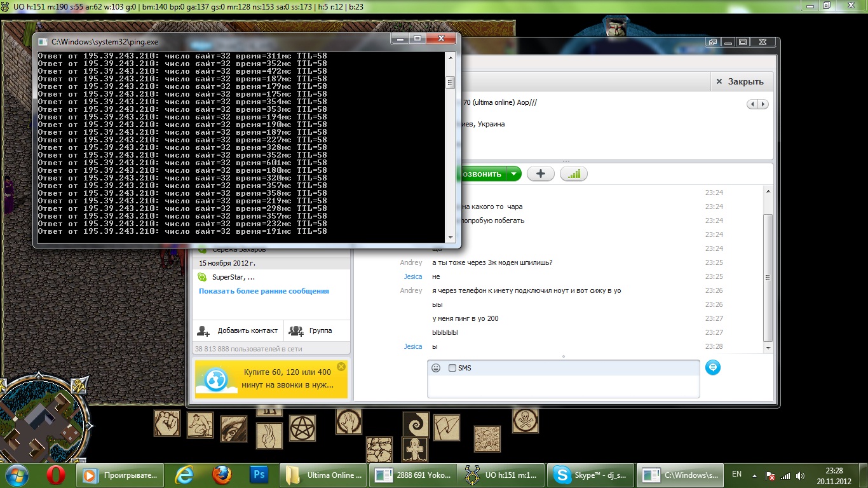The height and width of the screenshot is (488, 868).
Task: Click the green Позвонить call button
Action: click(x=483, y=173)
